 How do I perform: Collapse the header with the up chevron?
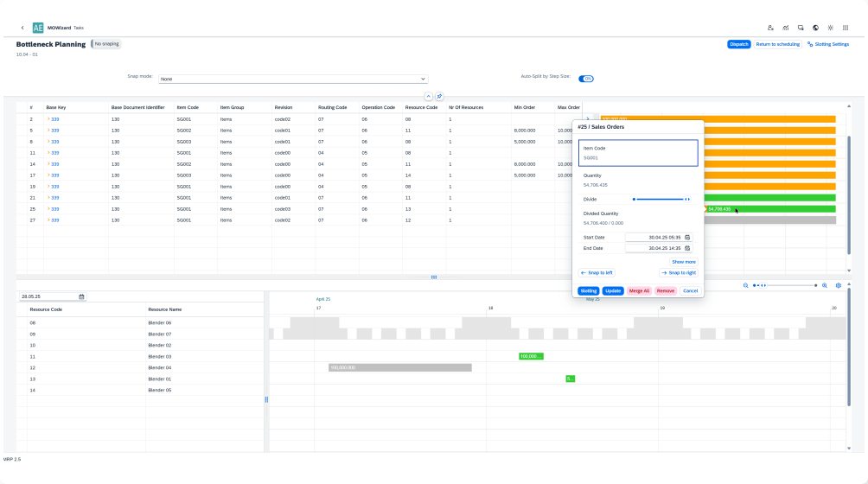(428, 96)
